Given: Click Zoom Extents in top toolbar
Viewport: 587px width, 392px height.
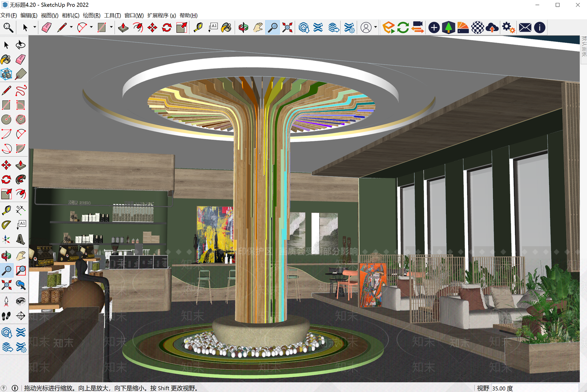Looking at the screenshot, I should pos(288,28).
